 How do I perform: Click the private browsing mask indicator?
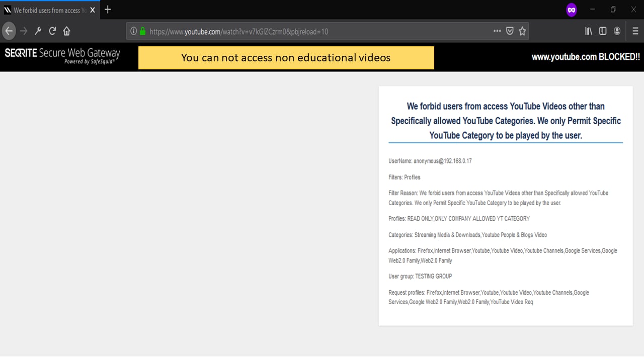tap(571, 10)
